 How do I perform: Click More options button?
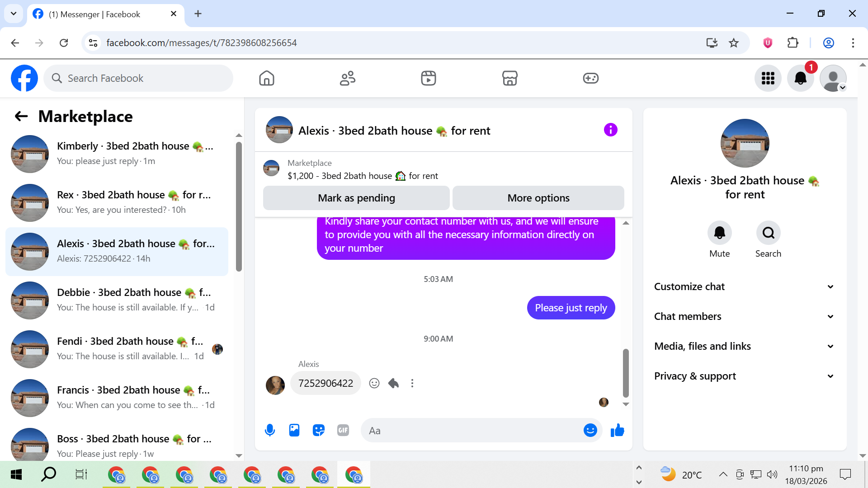(538, 198)
